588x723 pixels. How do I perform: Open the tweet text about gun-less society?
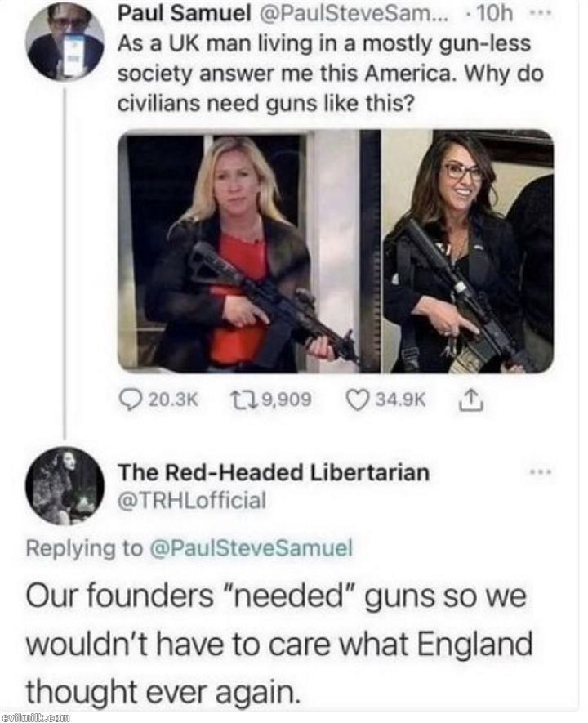(331, 73)
